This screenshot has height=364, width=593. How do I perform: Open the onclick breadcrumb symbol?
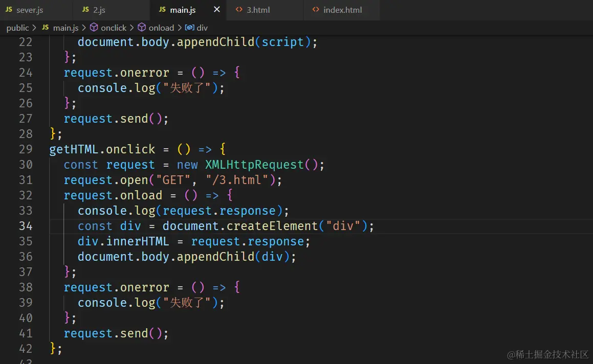pos(114,28)
